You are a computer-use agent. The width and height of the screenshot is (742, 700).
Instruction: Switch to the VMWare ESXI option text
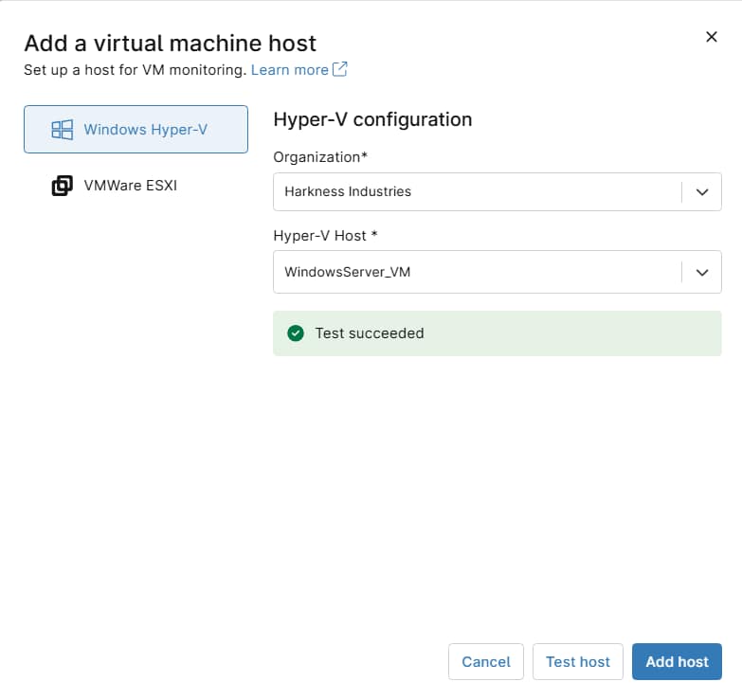(131, 185)
